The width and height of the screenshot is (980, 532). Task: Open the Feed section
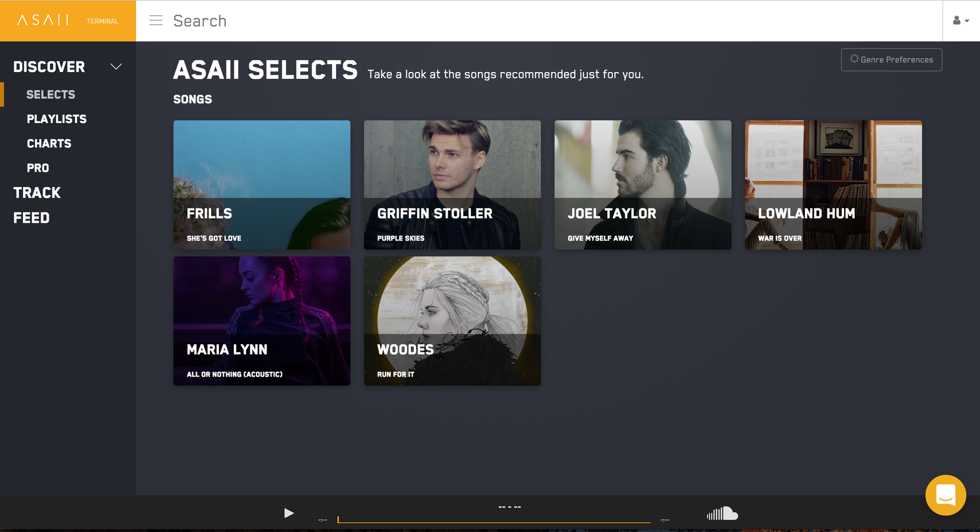coord(31,218)
